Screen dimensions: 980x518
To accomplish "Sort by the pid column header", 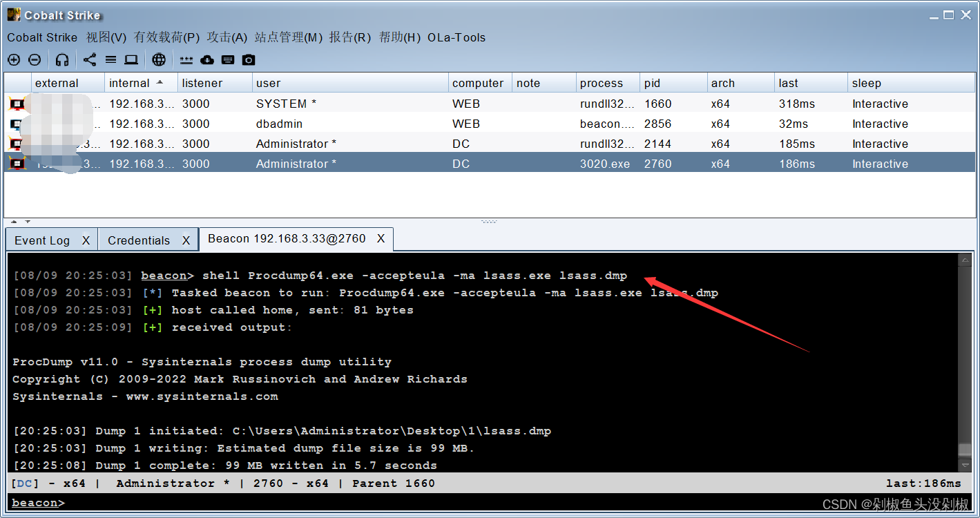I will (673, 83).
